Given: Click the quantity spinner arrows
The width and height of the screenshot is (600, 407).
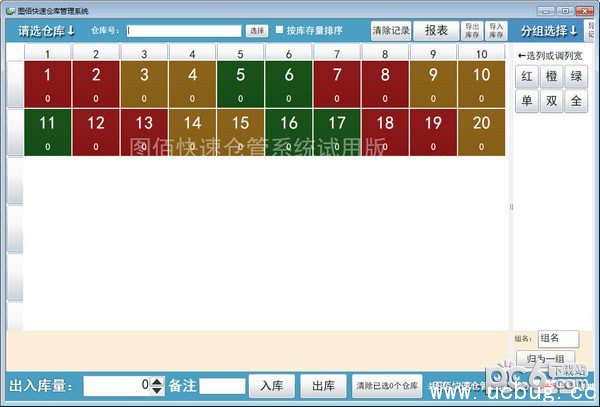Looking at the screenshot, I should point(157,385).
